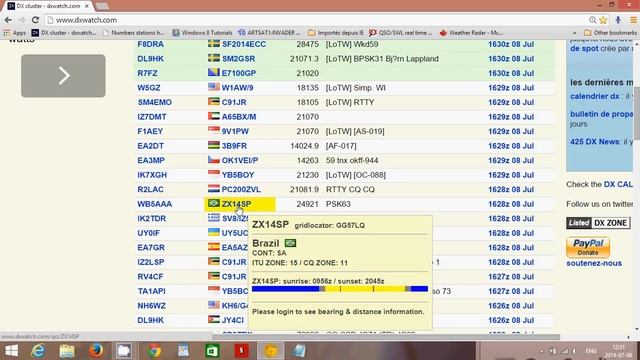The image size is (640, 360).
Task: Click the 1628z 08 Jul time on ZX14SP row
Action: 511,204
